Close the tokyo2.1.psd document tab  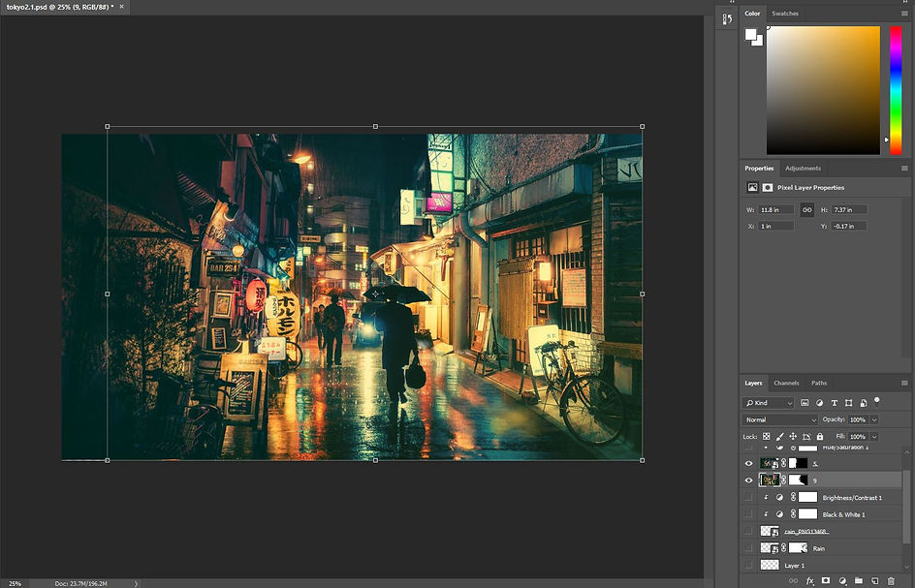click(121, 7)
